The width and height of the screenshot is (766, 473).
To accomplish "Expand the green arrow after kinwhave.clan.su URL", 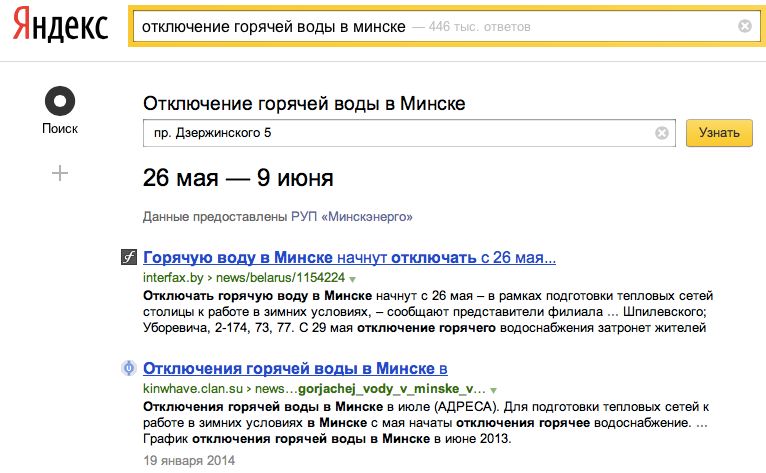I will (493, 388).
